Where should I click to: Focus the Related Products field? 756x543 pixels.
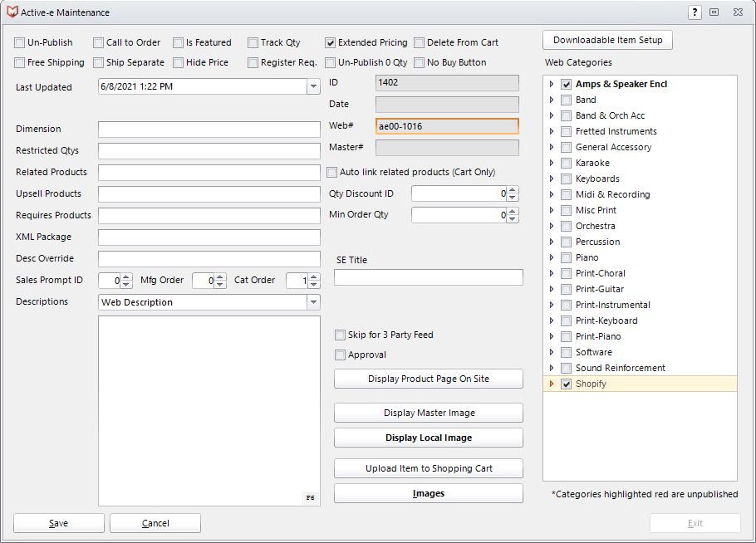click(x=209, y=173)
